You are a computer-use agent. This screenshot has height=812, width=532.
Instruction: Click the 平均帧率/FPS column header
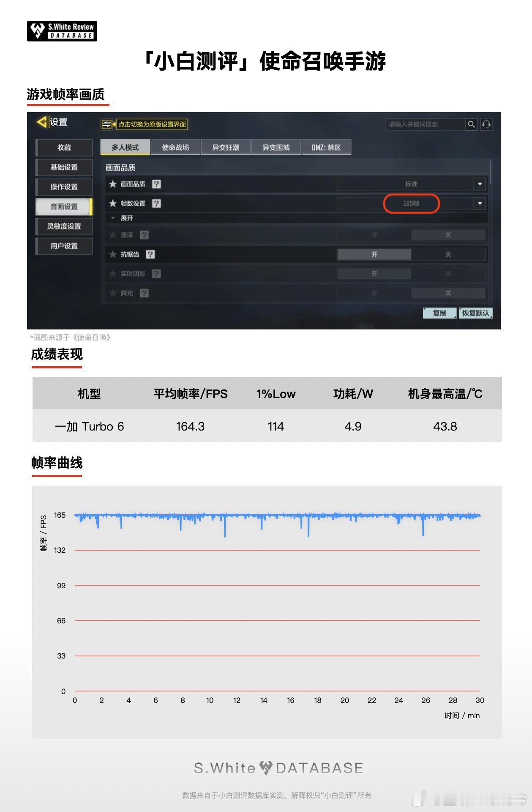click(191, 394)
